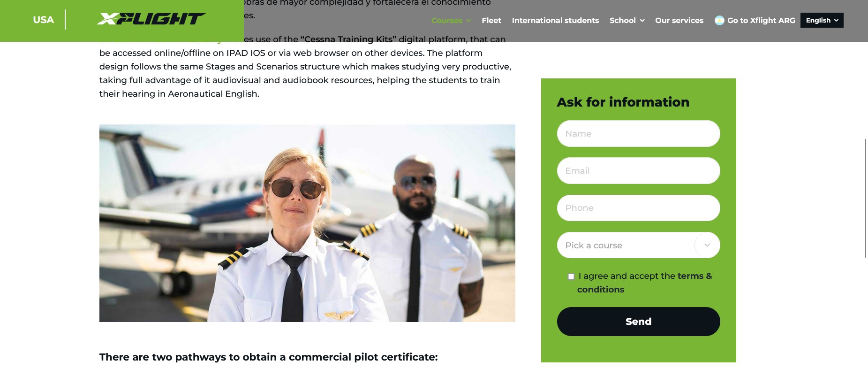
Task: Click the pilots photo
Action: click(x=307, y=223)
